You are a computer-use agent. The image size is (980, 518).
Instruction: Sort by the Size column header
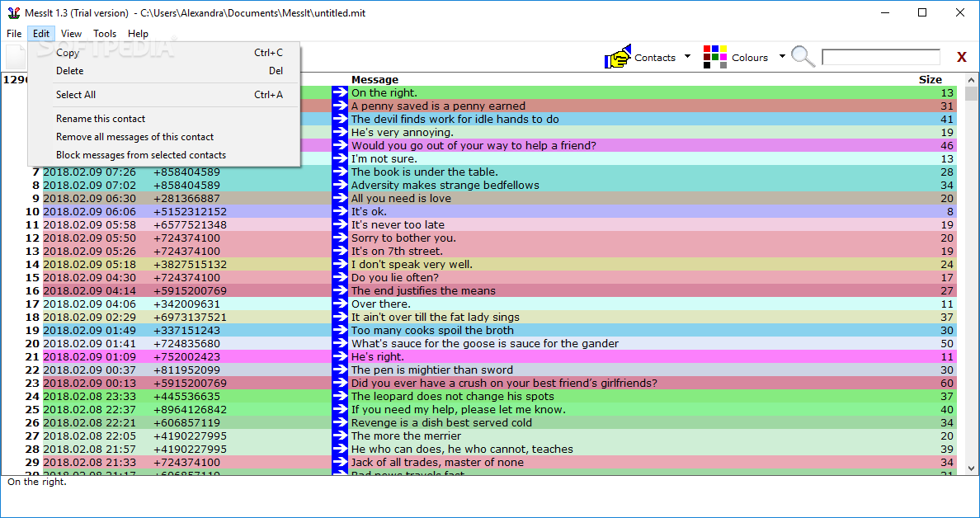[x=930, y=79]
